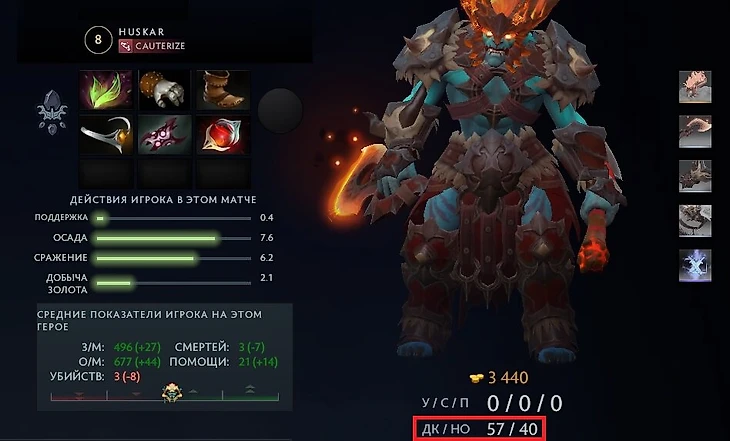The width and height of the screenshot is (730, 441).
Task: Click the green flame item in inventory
Action: (106, 90)
